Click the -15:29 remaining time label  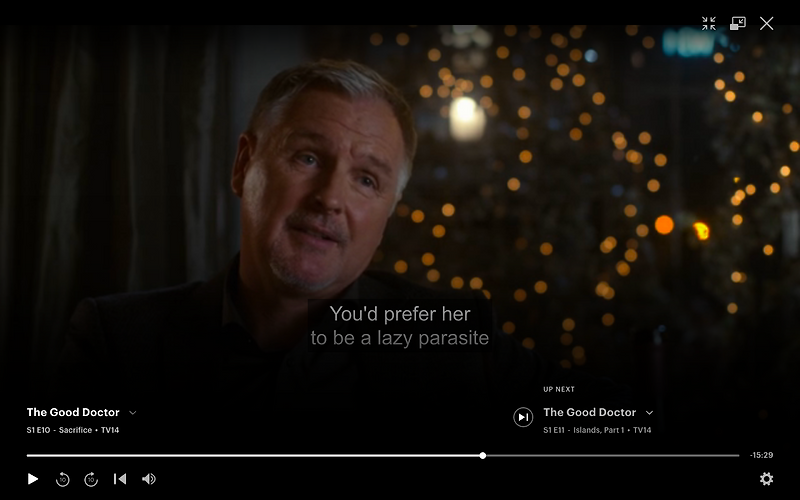[x=761, y=455]
